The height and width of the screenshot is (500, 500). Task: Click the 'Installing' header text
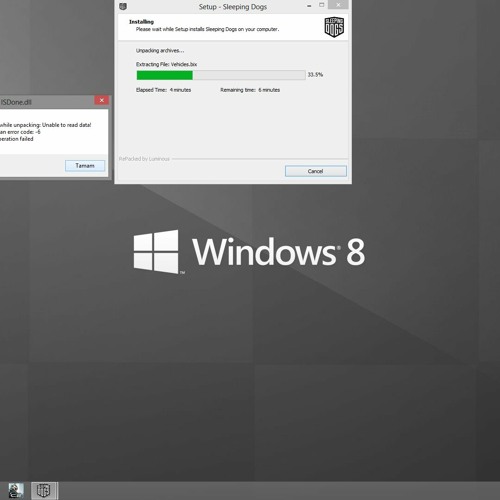click(141, 22)
